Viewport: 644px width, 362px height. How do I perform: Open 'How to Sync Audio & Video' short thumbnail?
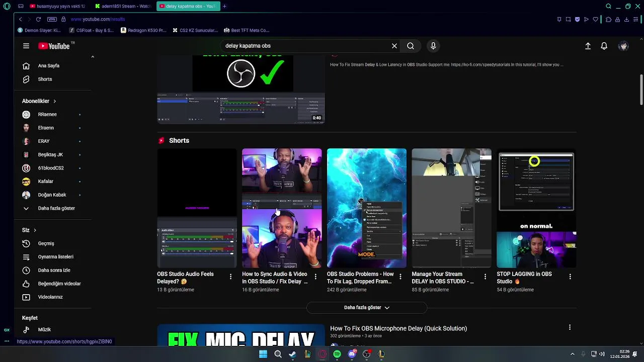coord(282,208)
